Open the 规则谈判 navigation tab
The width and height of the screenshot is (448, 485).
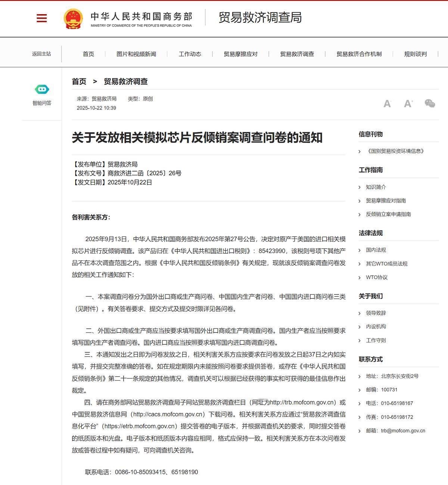[x=415, y=54]
